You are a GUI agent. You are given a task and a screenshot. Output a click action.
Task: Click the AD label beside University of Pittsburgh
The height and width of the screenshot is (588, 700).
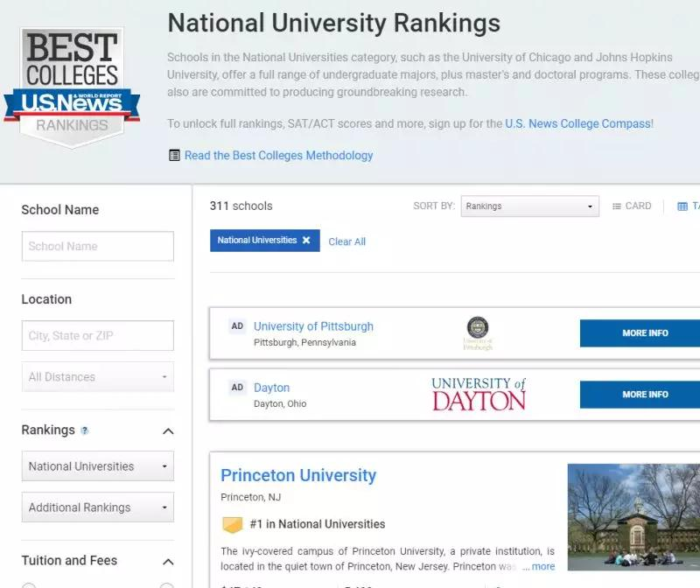[x=237, y=325]
